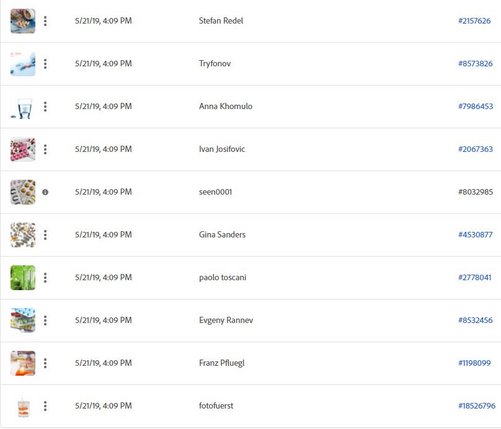Follow the #7986453 asset link

pyautogui.click(x=475, y=106)
